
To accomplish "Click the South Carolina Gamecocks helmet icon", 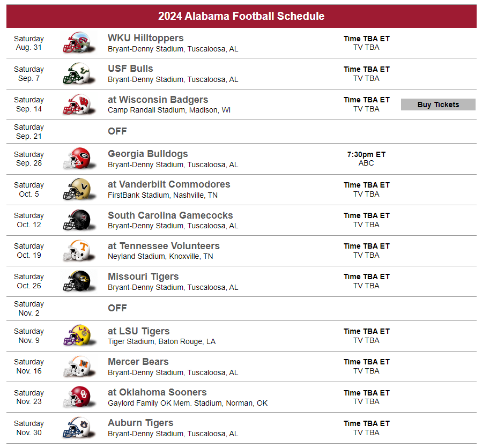I will click(x=78, y=220).
